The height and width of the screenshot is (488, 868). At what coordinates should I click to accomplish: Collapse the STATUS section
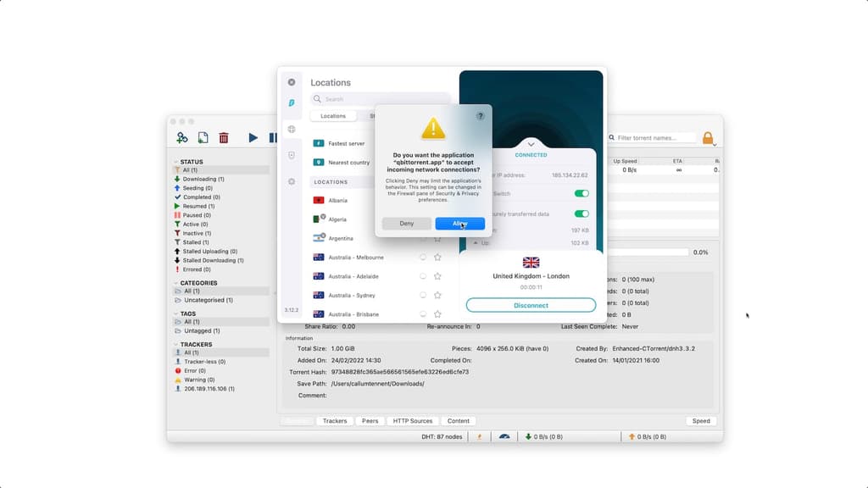pos(176,162)
